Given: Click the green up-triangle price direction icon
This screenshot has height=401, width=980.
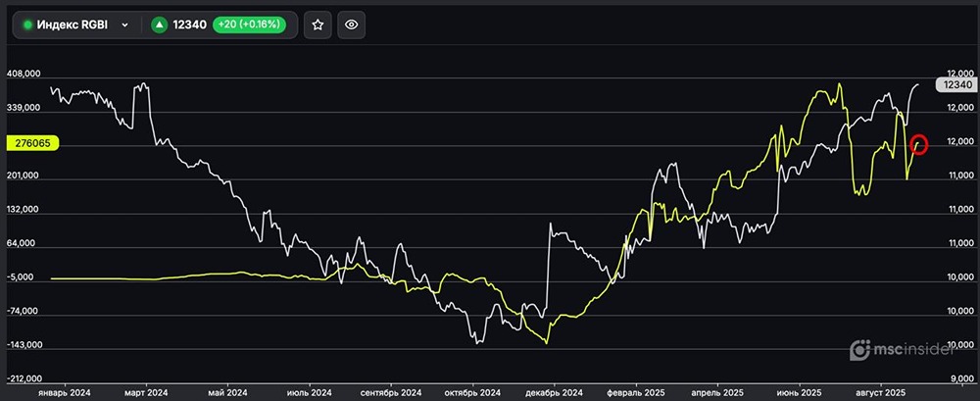Looking at the screenshot, I should pos(159,25).
